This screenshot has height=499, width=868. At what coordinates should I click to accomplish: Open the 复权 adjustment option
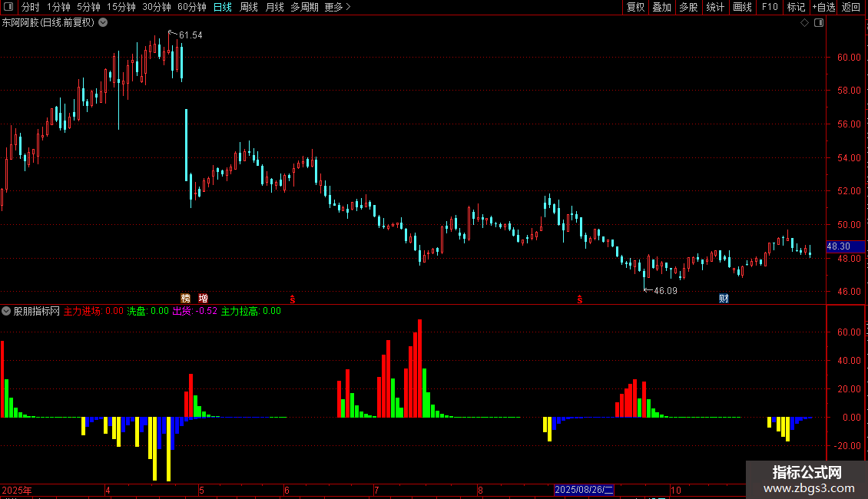click(635, 7)
